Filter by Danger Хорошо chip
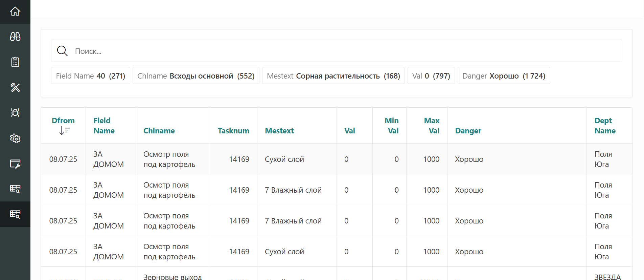644x280 pixels. [x=504, y=76]
